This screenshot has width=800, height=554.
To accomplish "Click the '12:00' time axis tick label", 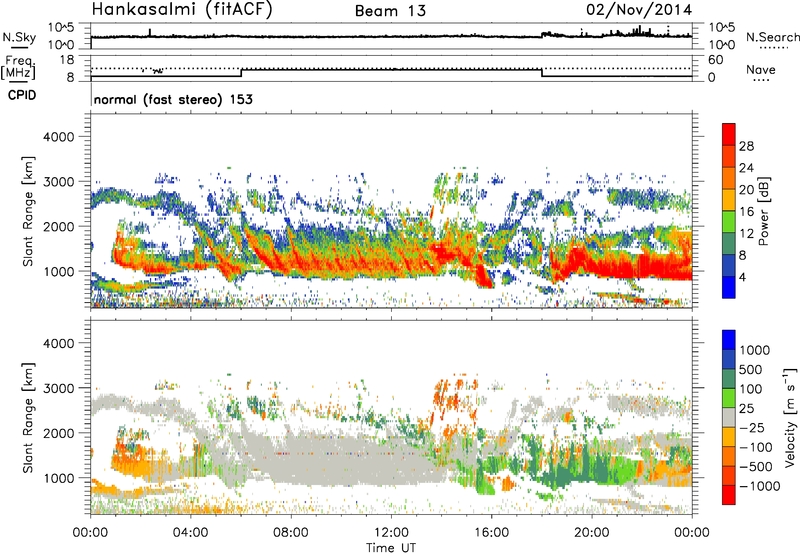I will (x=391, y=533).
